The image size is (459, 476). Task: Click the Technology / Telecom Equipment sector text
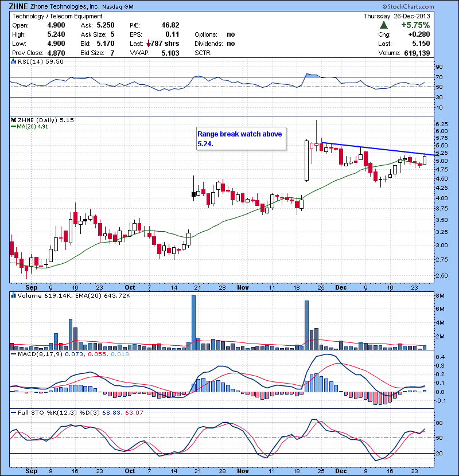pos(57,16)
